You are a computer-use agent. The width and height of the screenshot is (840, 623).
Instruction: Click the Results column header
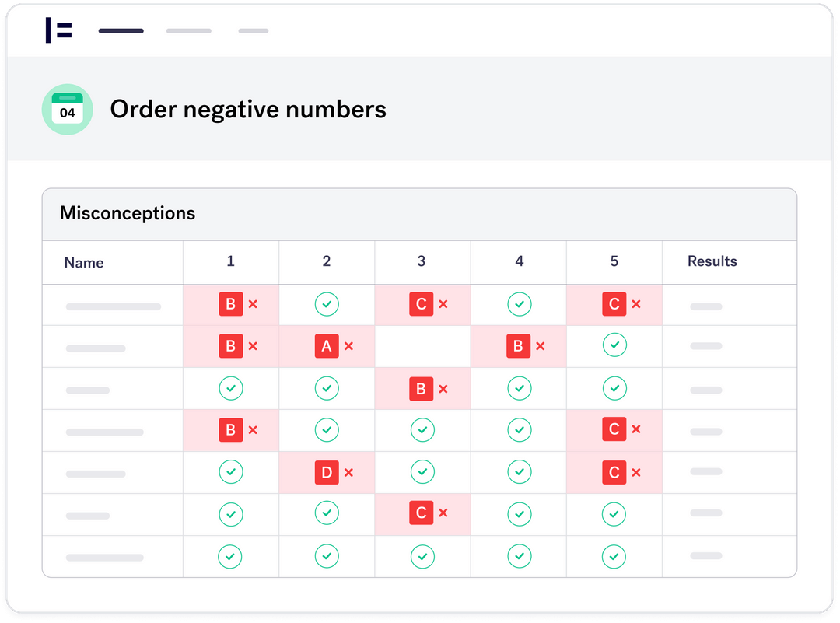click(712, 261)
